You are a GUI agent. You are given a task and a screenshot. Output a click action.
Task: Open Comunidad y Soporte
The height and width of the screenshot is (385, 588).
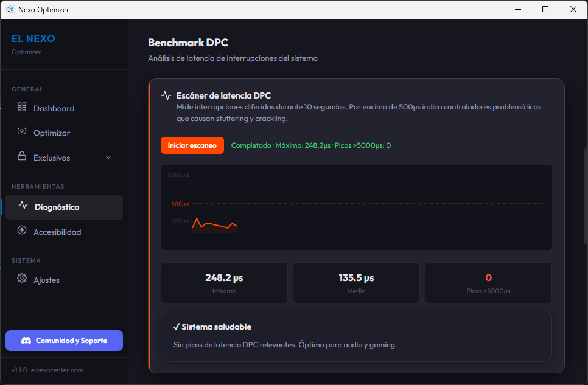point(64,341)
